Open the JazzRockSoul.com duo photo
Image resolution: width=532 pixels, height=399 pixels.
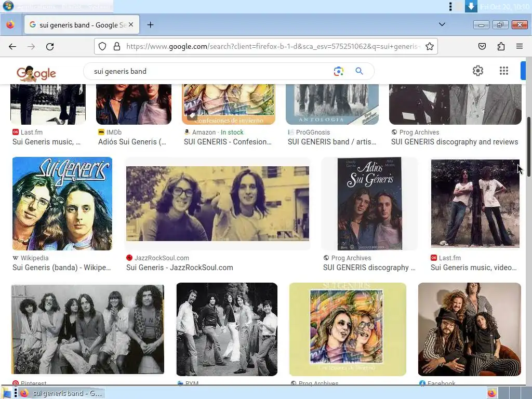click(x=218, y=204)
